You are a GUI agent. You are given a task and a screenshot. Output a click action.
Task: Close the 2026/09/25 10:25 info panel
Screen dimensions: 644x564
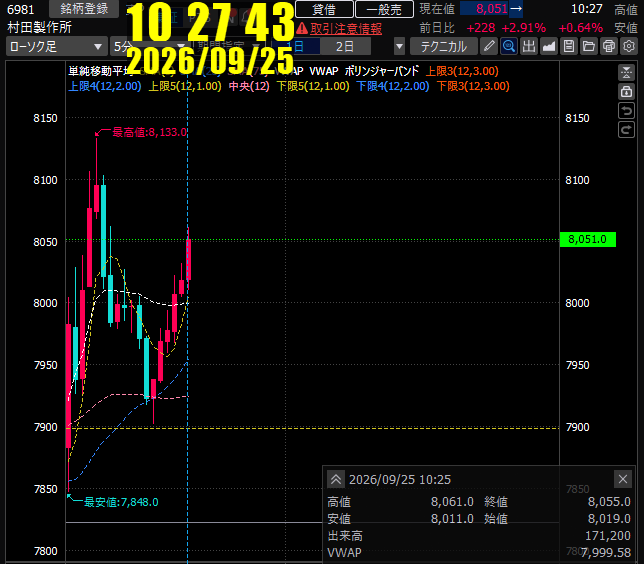(x=623, y=479)
